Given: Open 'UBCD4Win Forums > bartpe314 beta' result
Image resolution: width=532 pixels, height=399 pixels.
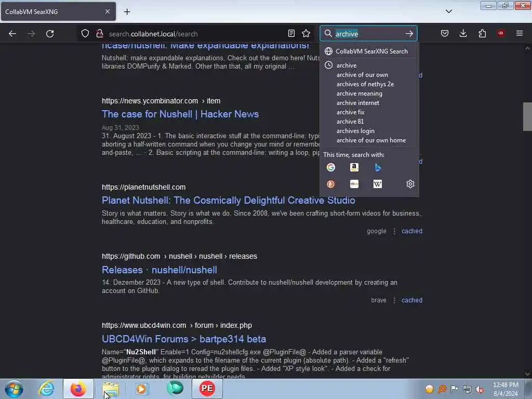Looking at the screenshot, I should 184,339.
